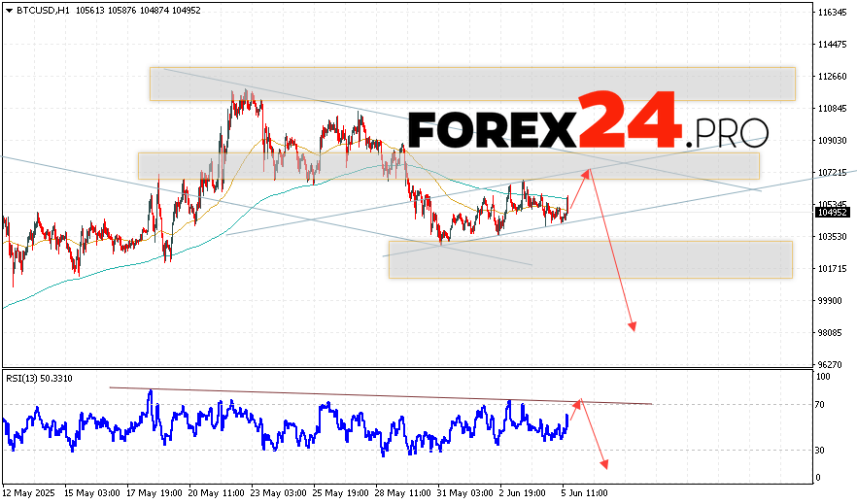The image size is (857, 504).
Task: Click the current price tag 104952
Action: pyautogui.click(x=832, y=212)
